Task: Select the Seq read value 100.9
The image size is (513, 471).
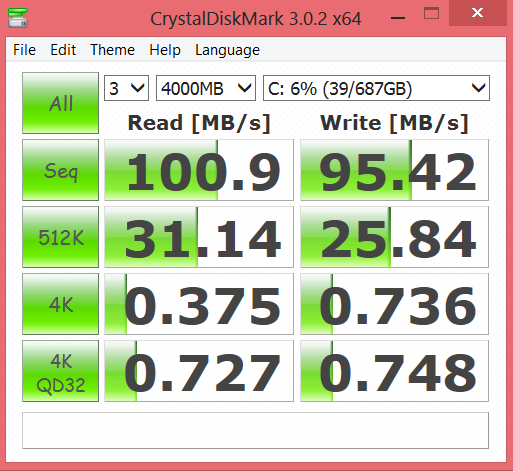Action: point(199,170)
